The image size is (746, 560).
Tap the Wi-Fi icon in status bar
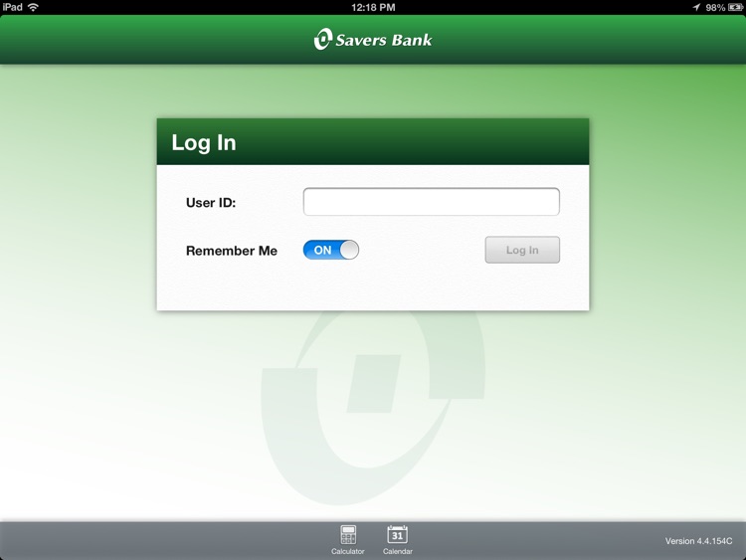coord(33,7)
